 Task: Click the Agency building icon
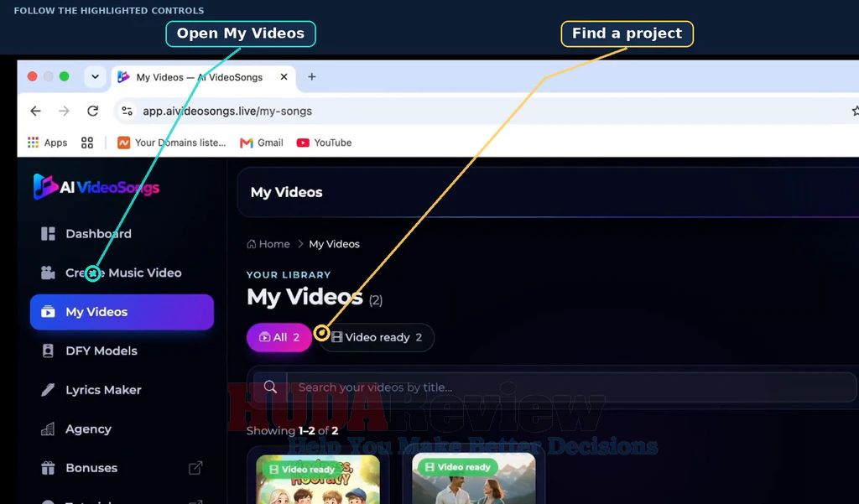point(48,429)
